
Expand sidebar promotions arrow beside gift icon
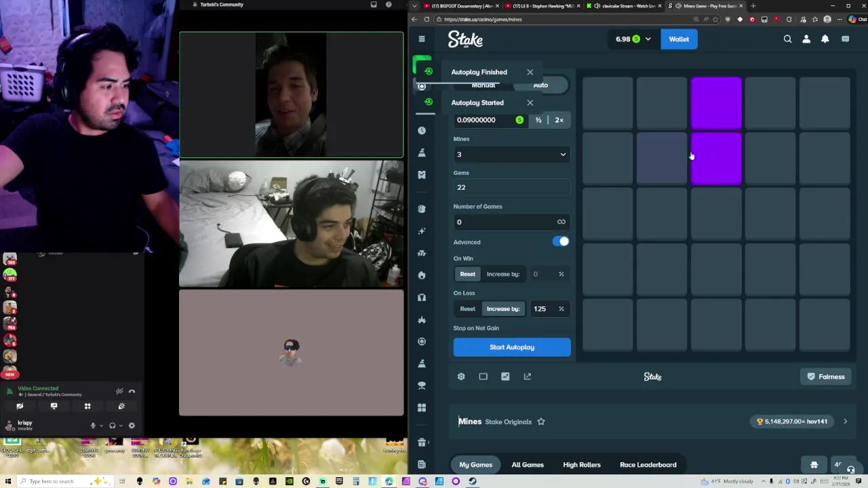coord(430,443)
